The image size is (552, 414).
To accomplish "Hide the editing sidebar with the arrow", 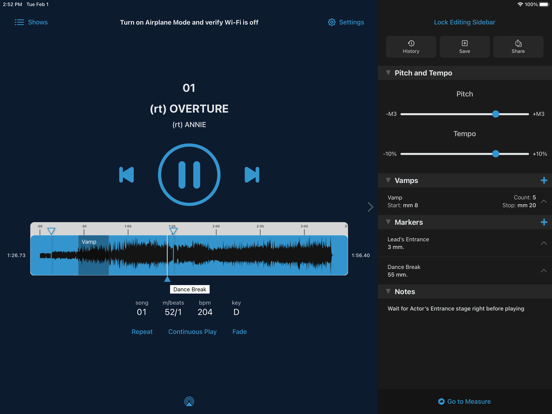I will [370, 207].
